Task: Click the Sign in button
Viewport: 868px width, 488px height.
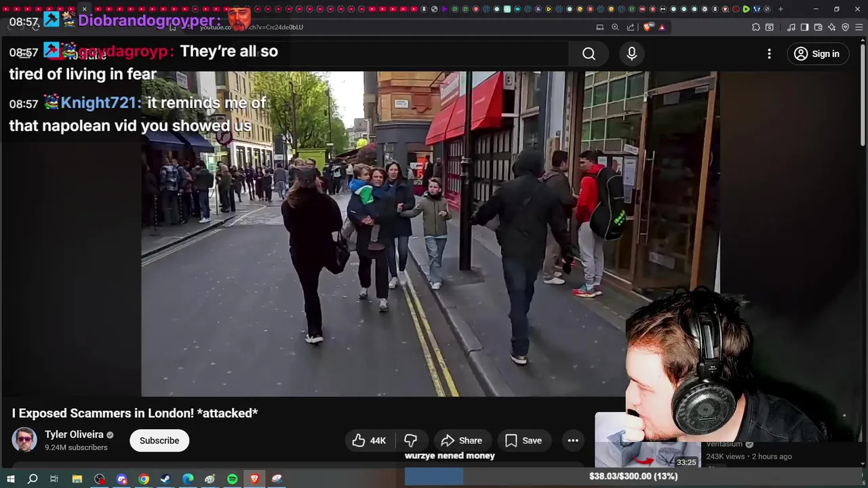Action: pos(817,54)
